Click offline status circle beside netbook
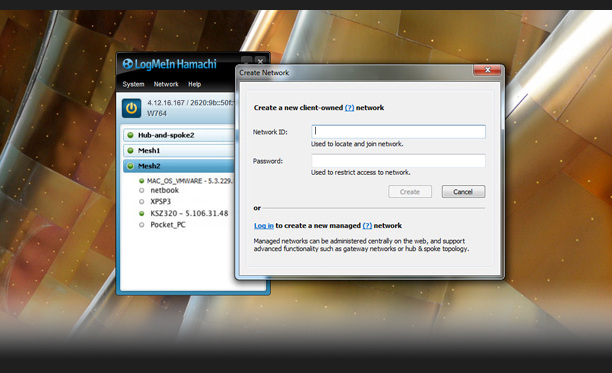 (142, 190)
